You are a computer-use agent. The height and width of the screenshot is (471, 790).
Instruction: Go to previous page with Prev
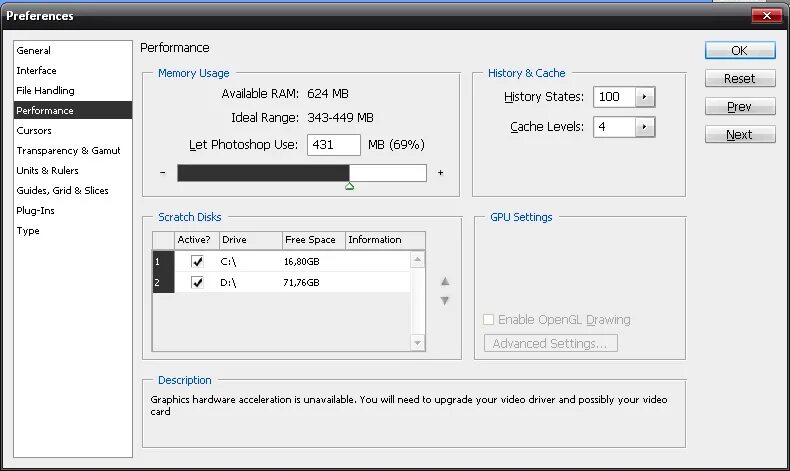coord(740,107)
